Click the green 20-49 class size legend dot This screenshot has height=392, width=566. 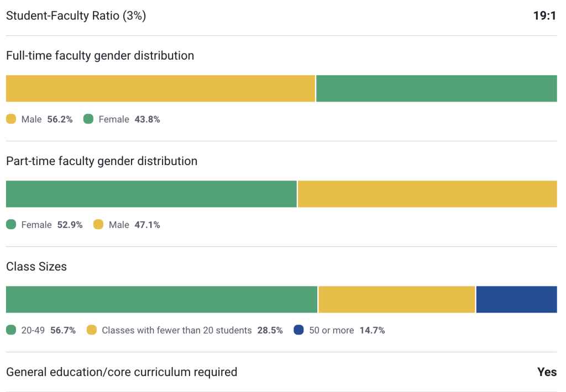coord(11,330)
